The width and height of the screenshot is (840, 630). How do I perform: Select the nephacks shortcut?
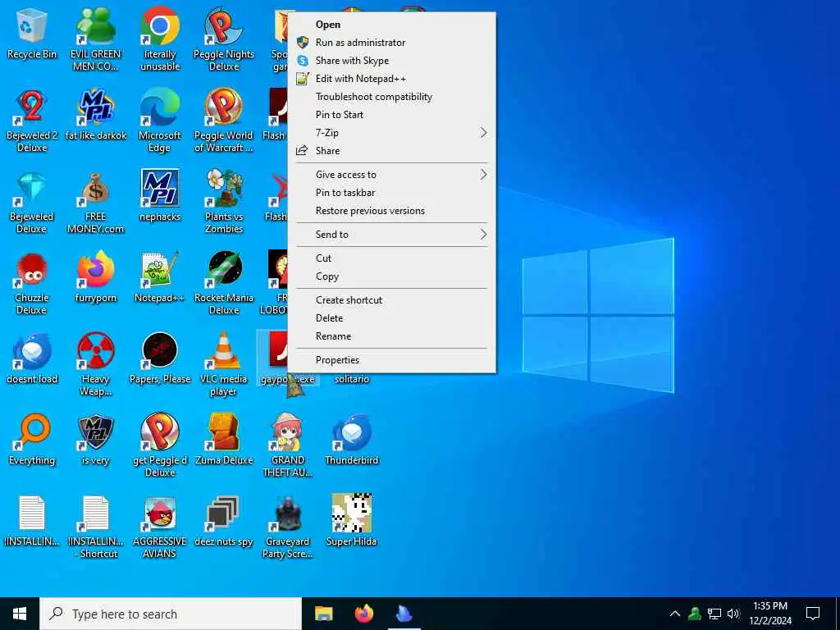[x=160, y=196]
